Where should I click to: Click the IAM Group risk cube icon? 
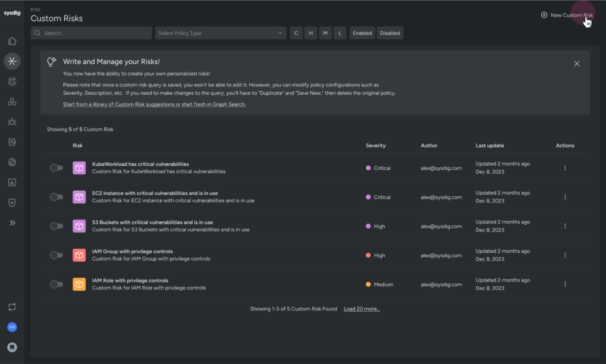click(79, 255)
